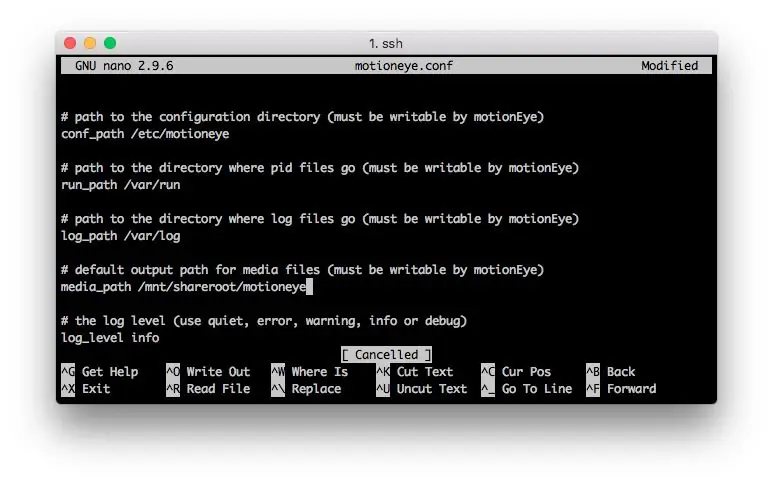Click the 'log_level info' line
Screen dimensions: 773x484
pyautogui.click(x=110, y=338)
